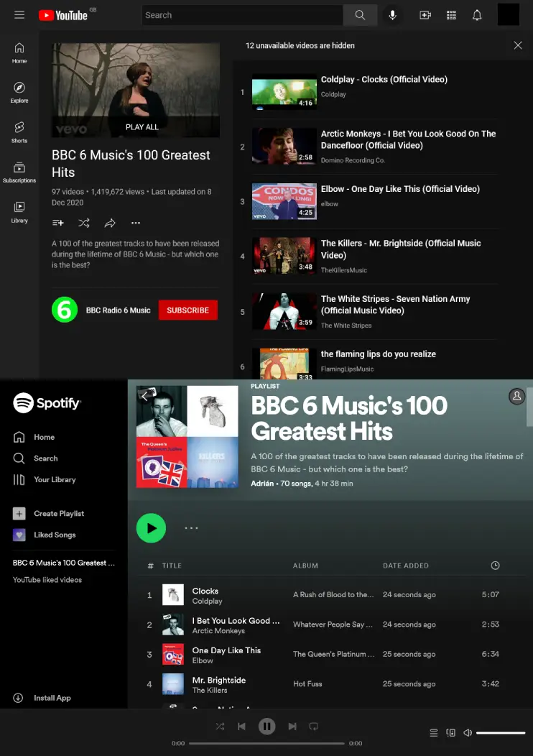
Task: Skip to next track in Spotify
Action: coord(292,726)
